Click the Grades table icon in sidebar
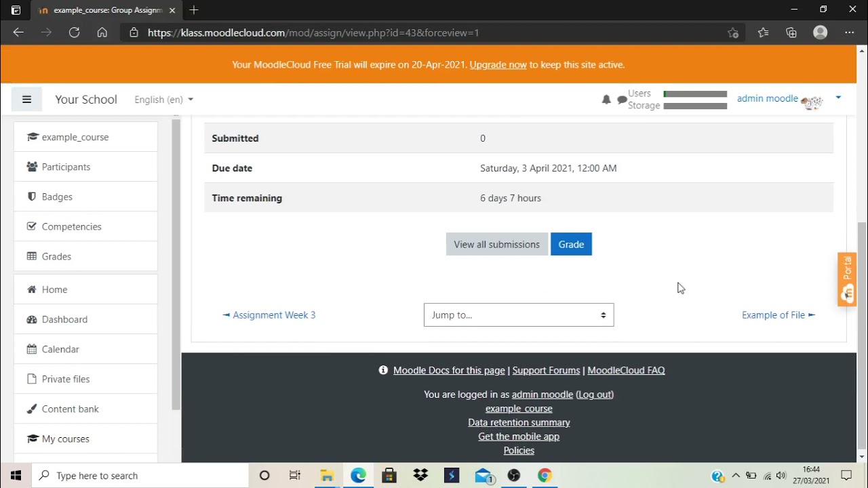The height and width of the screenshot is (488, 868). point(32,256)
